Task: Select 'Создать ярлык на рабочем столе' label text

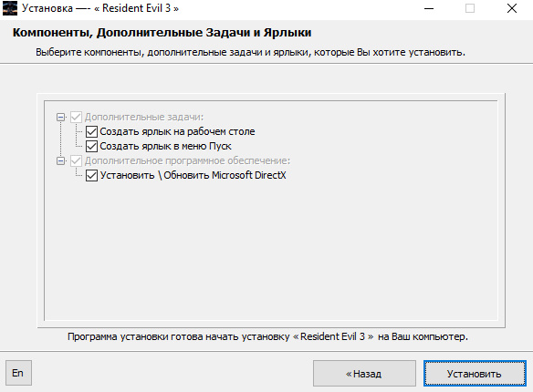Action: (177, 131)
